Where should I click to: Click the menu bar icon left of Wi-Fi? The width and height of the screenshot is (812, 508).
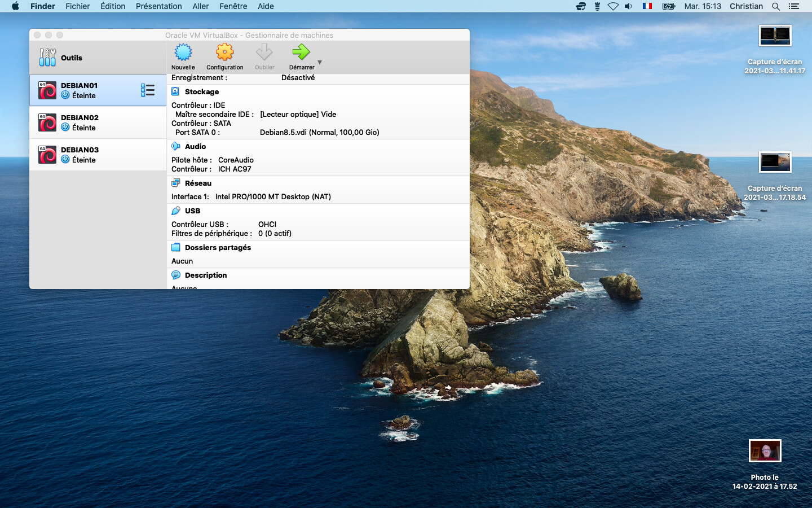pyautogui.click(x=597, y=6)
